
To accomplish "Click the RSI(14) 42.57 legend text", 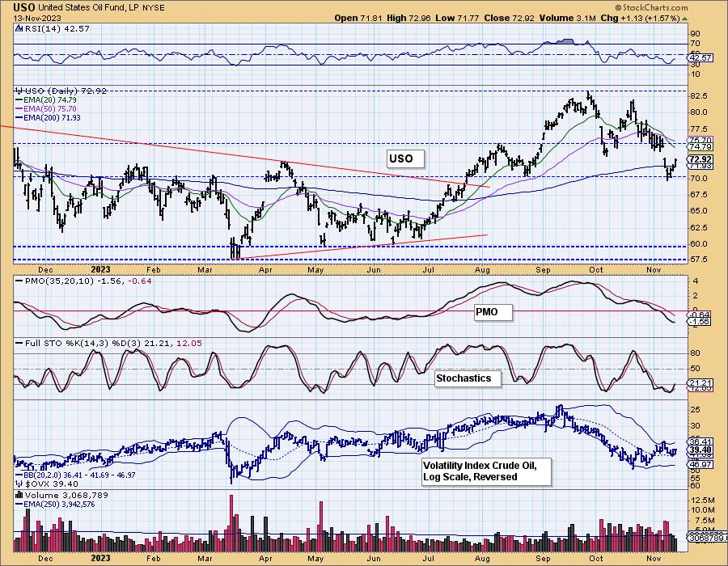I will tap(57, 28).
